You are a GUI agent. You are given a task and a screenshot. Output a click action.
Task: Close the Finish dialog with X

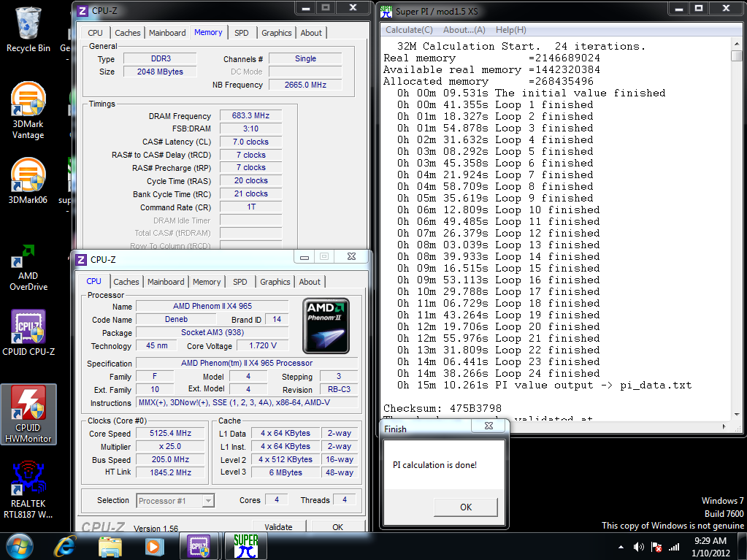(x=489, y=426)
